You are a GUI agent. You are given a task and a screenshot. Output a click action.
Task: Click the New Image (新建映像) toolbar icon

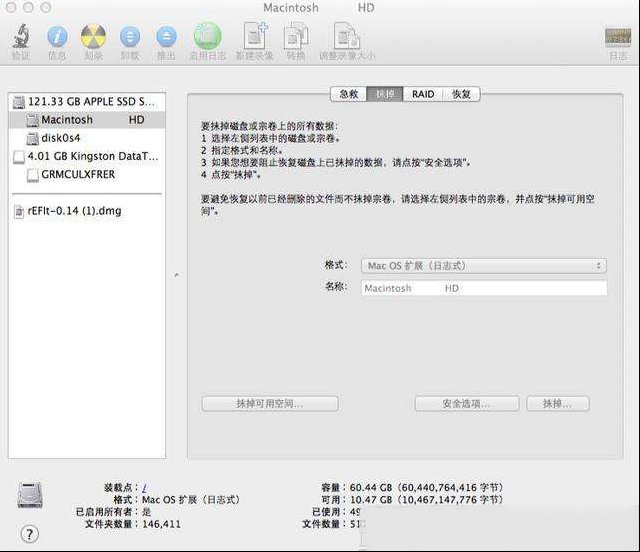tap(255, 36)
